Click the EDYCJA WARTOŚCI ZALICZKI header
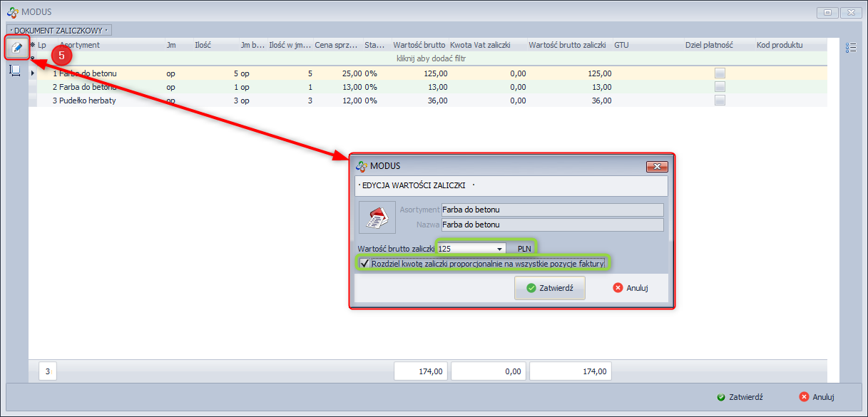Viewport: 868px width, 417px height. 414,185
